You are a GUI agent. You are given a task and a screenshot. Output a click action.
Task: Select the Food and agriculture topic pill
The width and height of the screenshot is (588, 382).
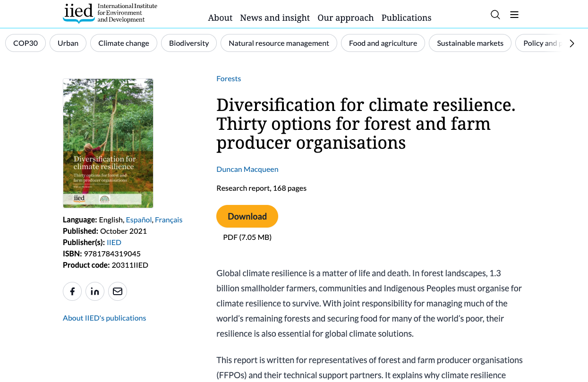(x=383, y=43)
